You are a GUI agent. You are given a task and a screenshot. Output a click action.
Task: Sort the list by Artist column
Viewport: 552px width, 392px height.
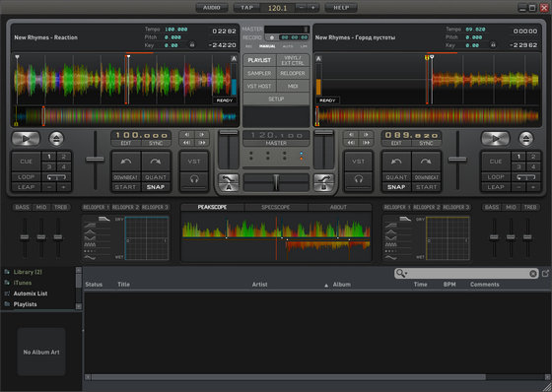pyautogui.click(x=260, y=285)
